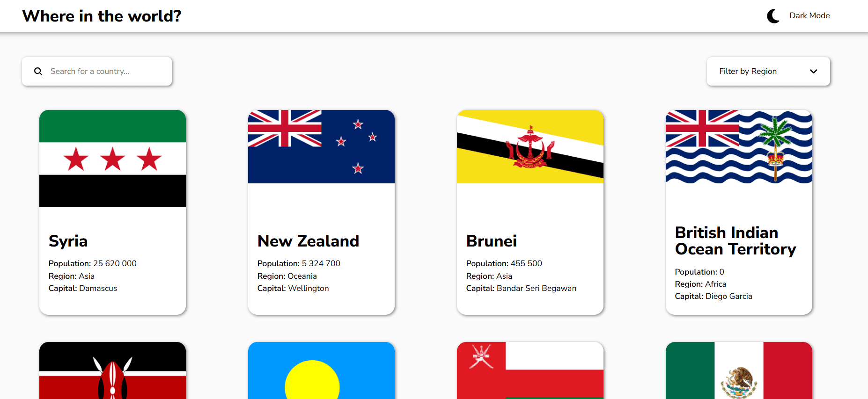
Task: Click the Syria country name
Action: pos(68,241)
